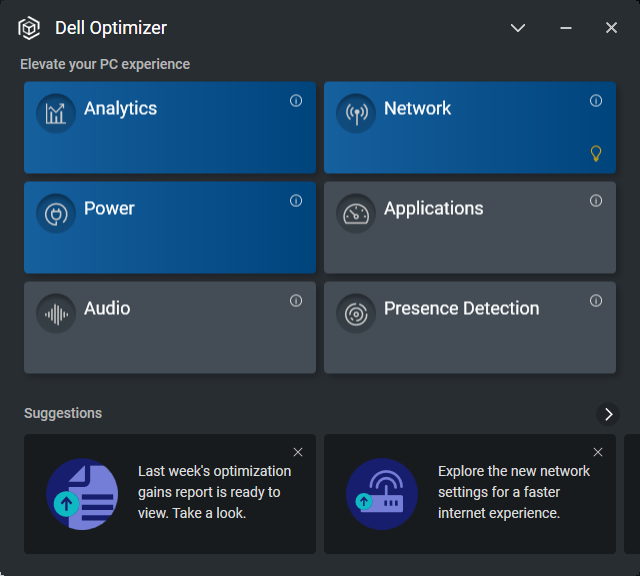
Task: Click the Applications gauge icon
Action: (356, 213)
